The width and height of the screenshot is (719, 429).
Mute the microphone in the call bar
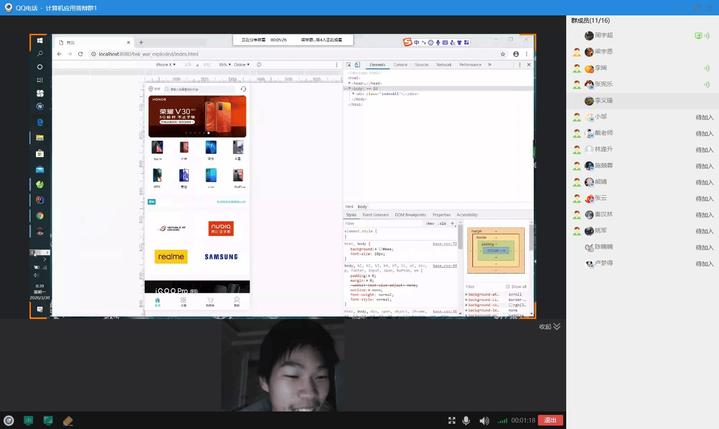click(469, 421)
